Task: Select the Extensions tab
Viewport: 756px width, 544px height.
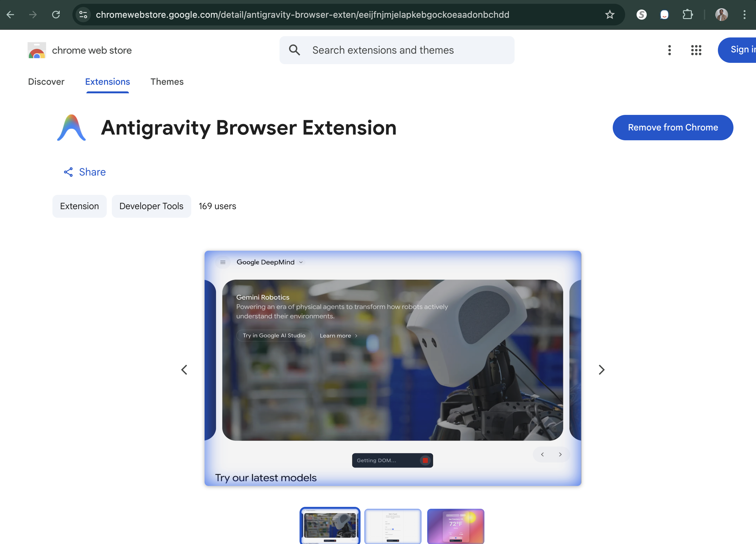Action: click(107, 82)
